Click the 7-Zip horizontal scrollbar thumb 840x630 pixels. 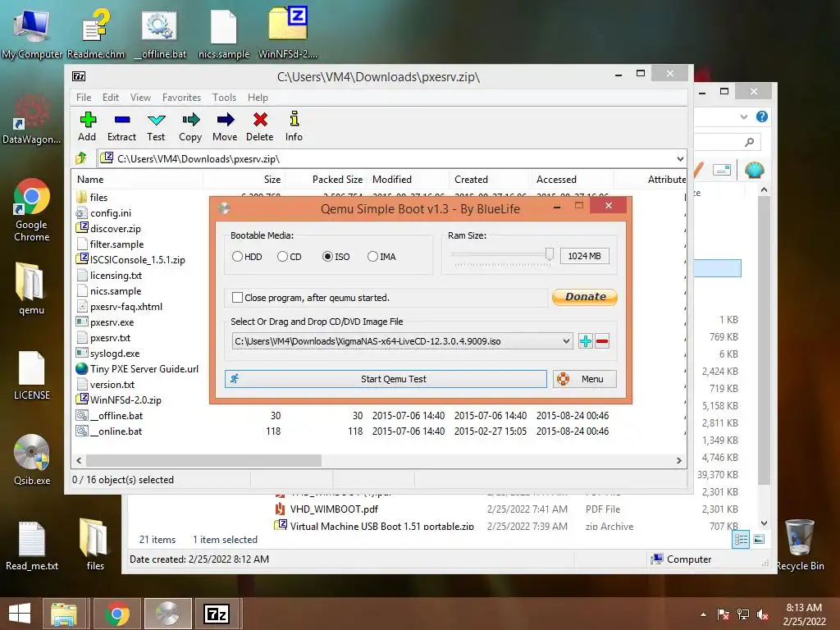(x=203, y=460)
